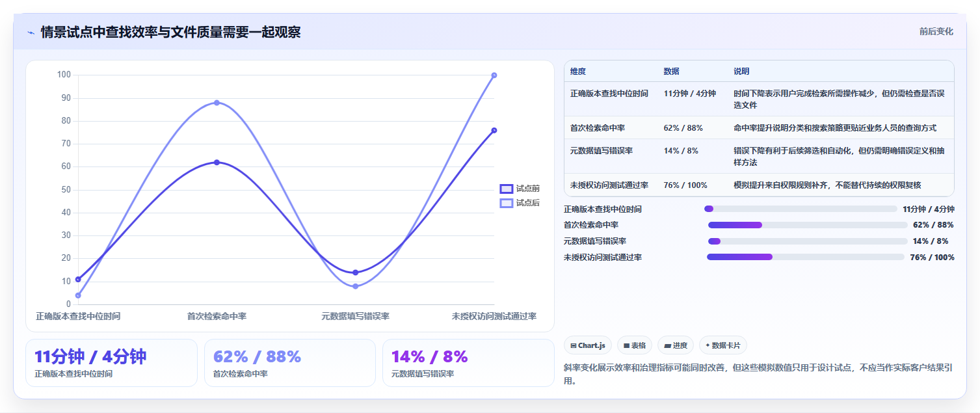Image resolution: width=980 pixels, height=413 pixels.
Task: Click the Chart.js chip
Action: click(588, 345)
